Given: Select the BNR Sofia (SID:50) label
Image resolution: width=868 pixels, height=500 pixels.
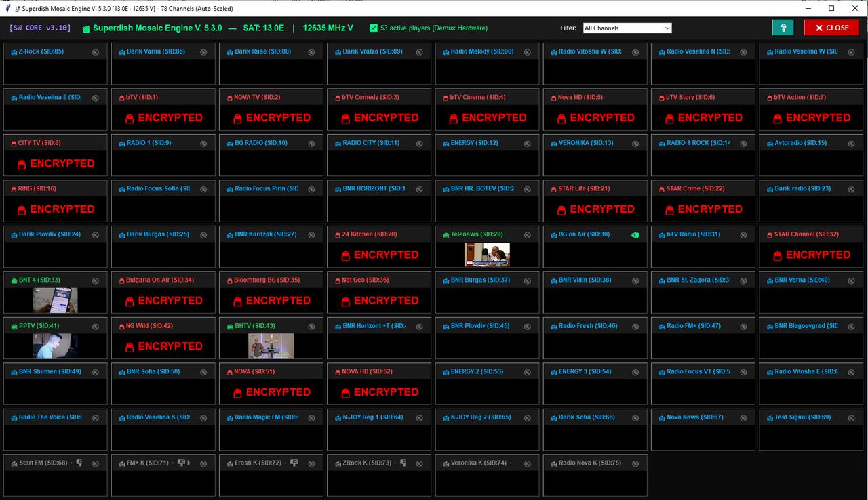Looking at the screenshot, I should point(153,372).
